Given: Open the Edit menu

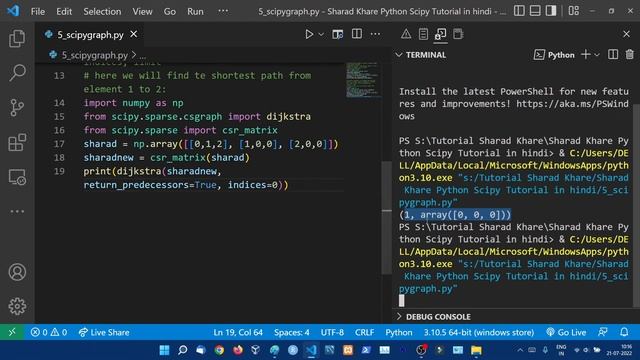Looking at the screenshot, I should click(x=64, y=11).
